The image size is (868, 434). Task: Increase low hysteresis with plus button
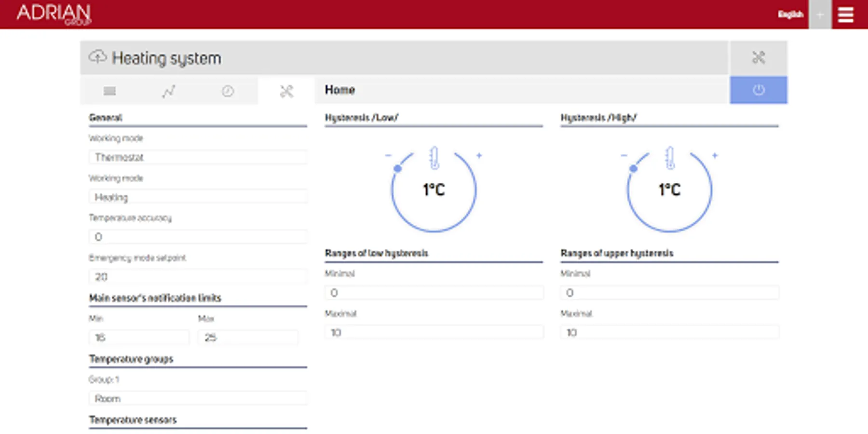479,155
